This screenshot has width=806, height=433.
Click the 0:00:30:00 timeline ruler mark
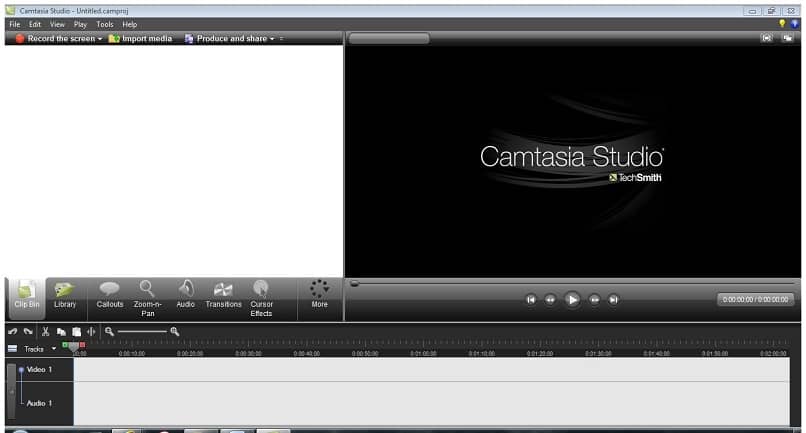click(x=248, y=353)
